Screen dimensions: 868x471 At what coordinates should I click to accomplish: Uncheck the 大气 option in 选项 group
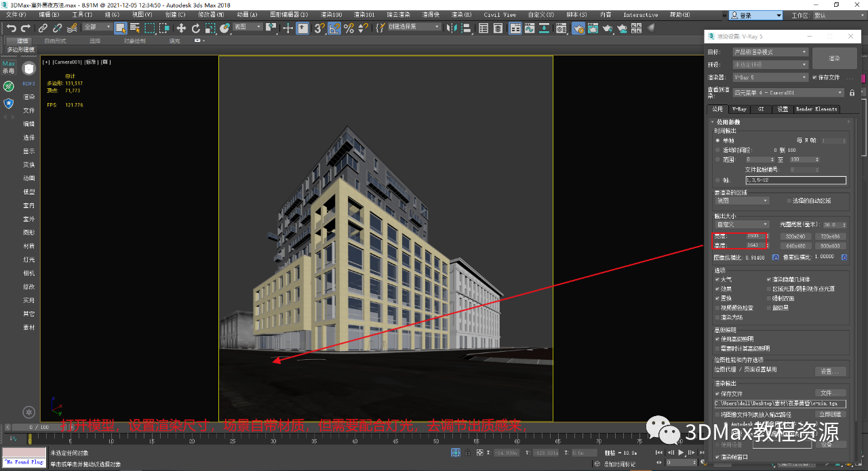[x=717, y=279]
